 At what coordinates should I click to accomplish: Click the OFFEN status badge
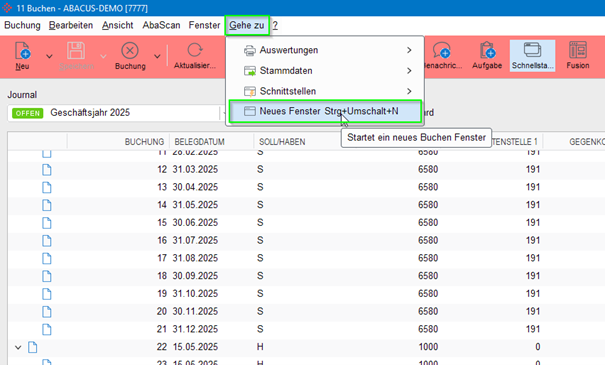(27, 113)
